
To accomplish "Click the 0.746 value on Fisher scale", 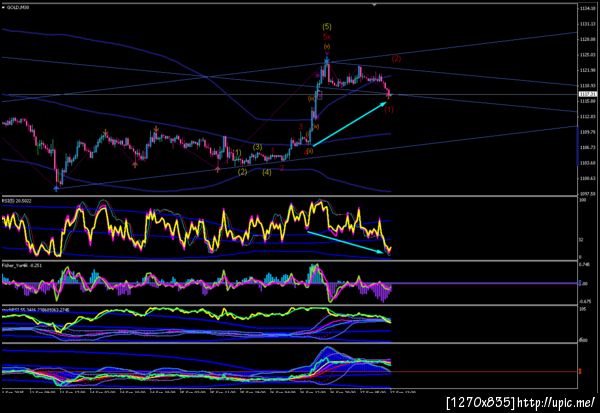I will (x=584, y=264).
